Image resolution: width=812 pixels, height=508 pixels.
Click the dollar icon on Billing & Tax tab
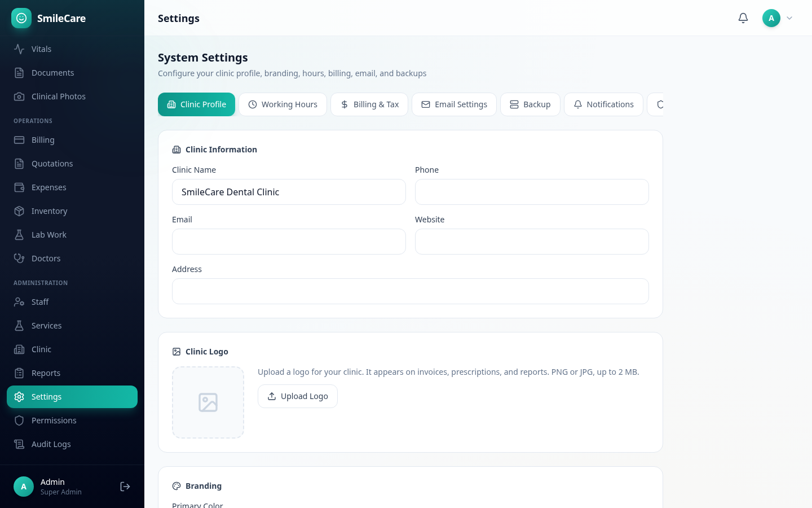345,104
